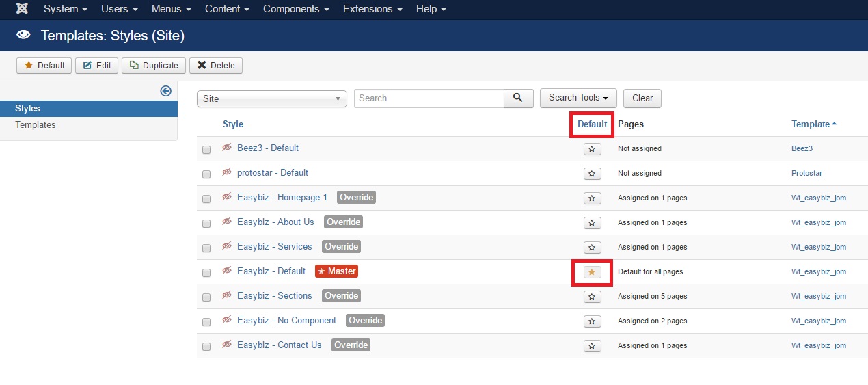868x385 pixels.
Task: Open Protostar template link
Action: coord(806,173)
